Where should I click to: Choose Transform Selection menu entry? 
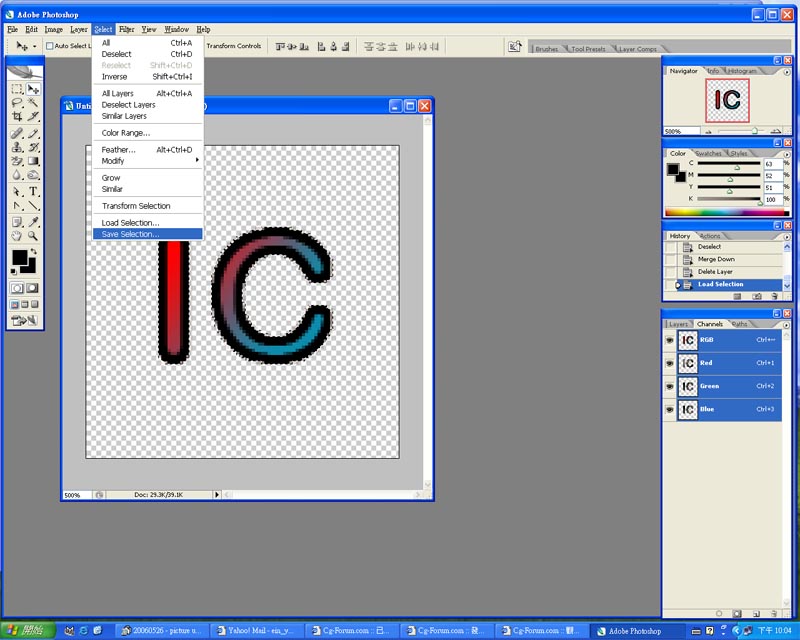tap(148, 206)
